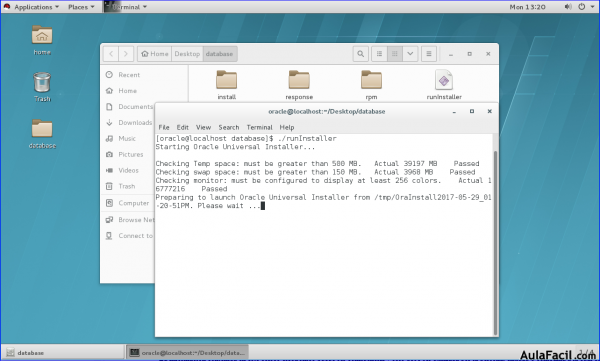Image resolution: width=600 pixels, height=361 pixels.
Task: Open Trash in the sidebar
Action: point(127,186)
